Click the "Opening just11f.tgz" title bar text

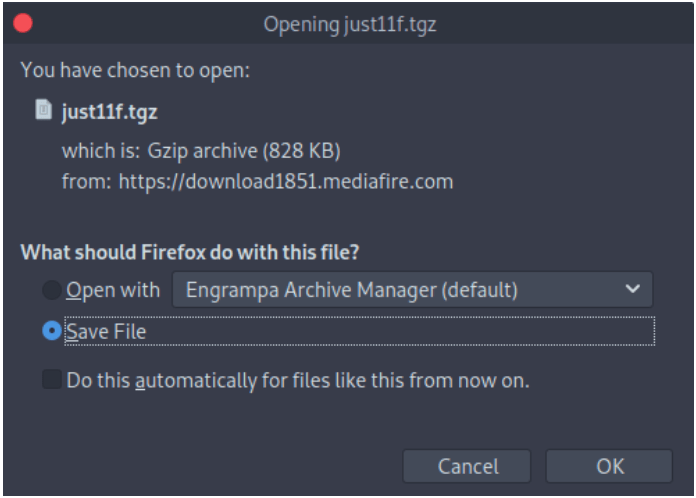(349, 24)
